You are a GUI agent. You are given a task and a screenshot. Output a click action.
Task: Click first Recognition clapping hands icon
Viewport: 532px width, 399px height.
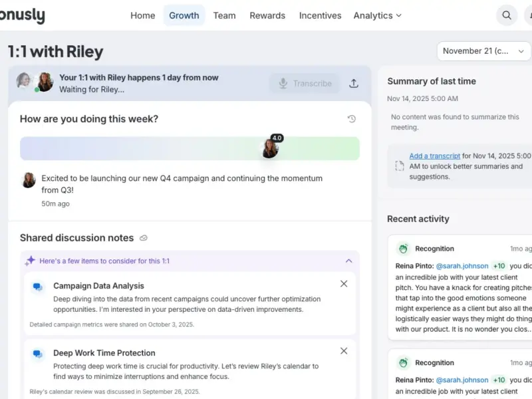(x=403, y=249)
